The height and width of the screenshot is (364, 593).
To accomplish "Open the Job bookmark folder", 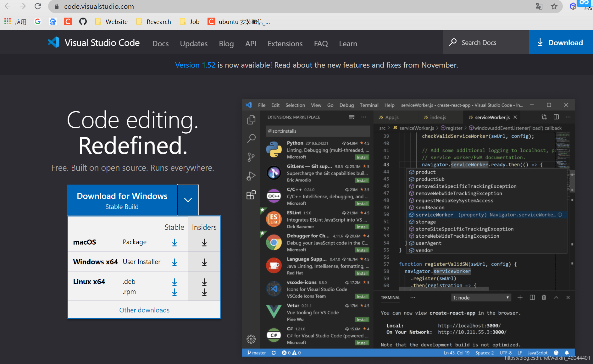I will pyautogui.click(x=190, y=22).
